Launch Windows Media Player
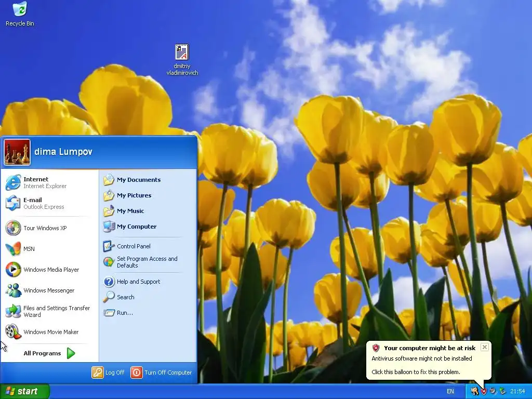532x399 pixels. tap(49, 270)
